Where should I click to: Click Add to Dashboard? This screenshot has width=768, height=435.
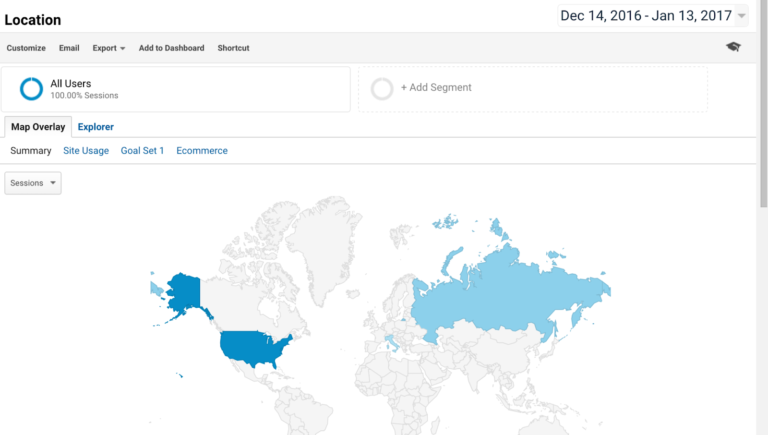171,48
